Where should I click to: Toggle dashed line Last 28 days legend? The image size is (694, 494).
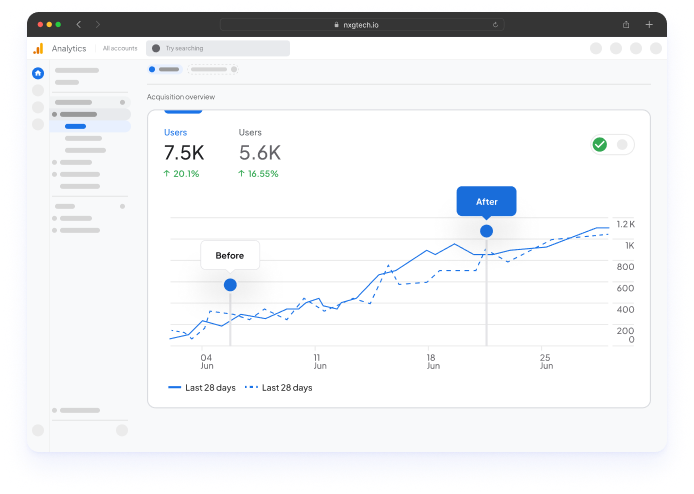tap(279, 388)
